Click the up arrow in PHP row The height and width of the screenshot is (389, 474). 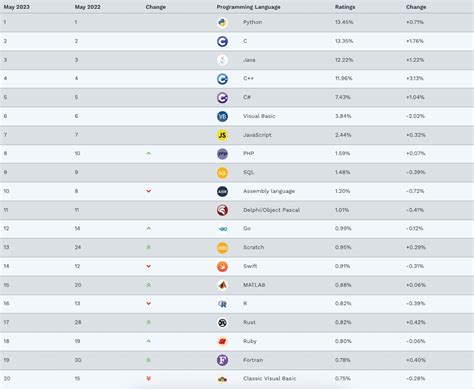(149, 154)
